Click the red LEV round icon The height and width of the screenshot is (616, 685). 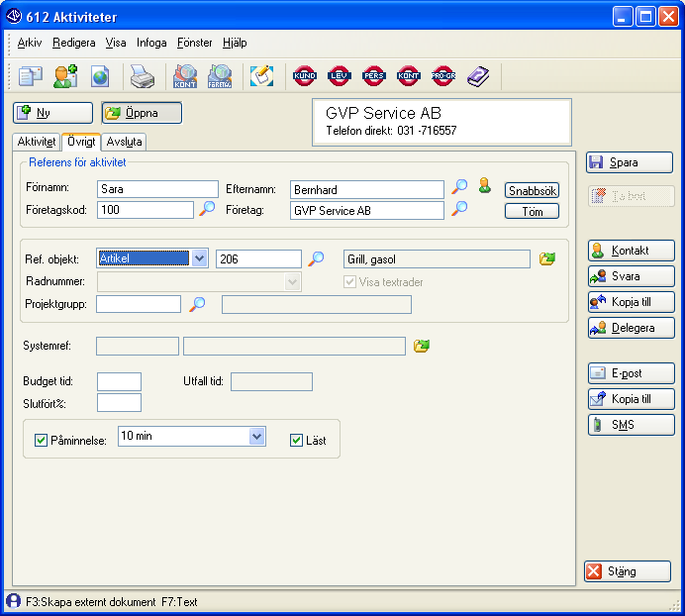pos(339,75)
